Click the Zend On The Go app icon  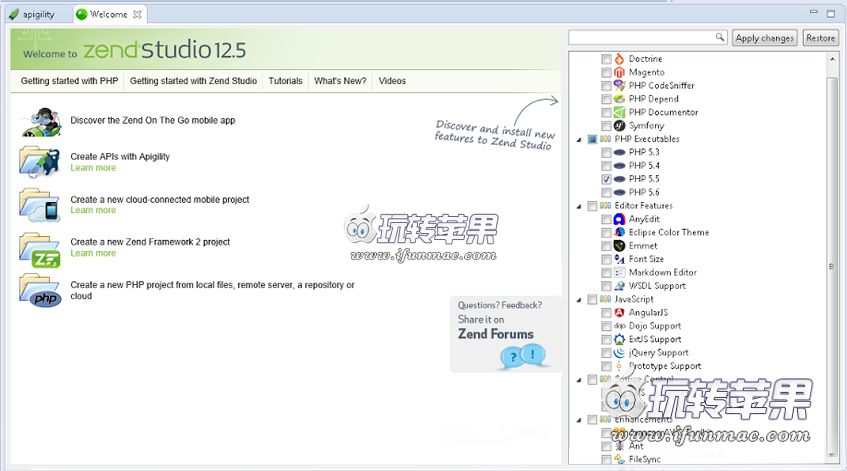tap(42, 122)
